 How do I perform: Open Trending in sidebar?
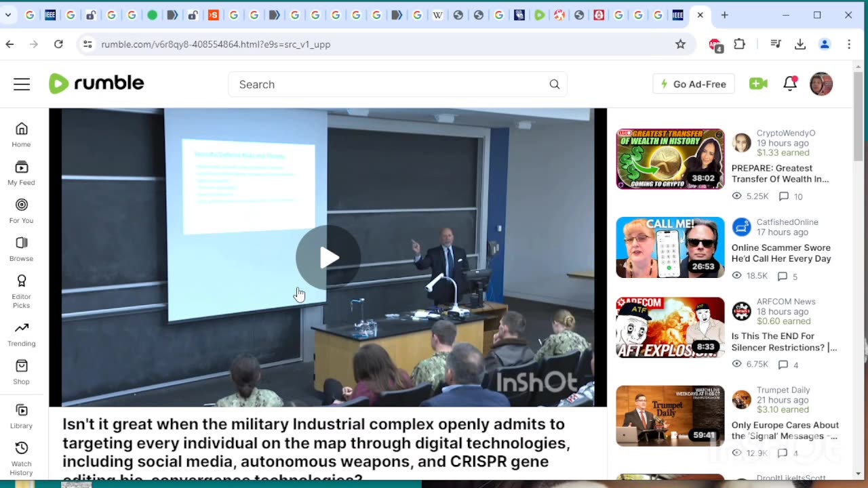(x=21, y=333)
